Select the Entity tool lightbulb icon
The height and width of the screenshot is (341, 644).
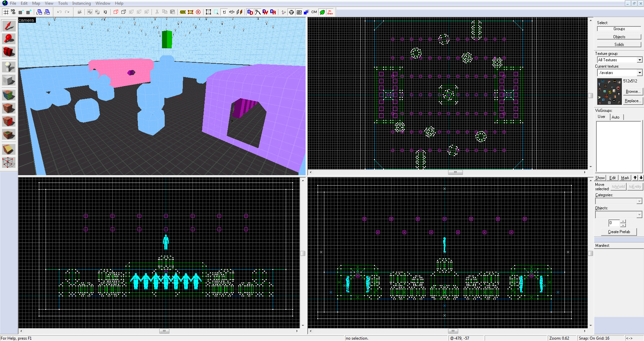click(x=9, y=67)
